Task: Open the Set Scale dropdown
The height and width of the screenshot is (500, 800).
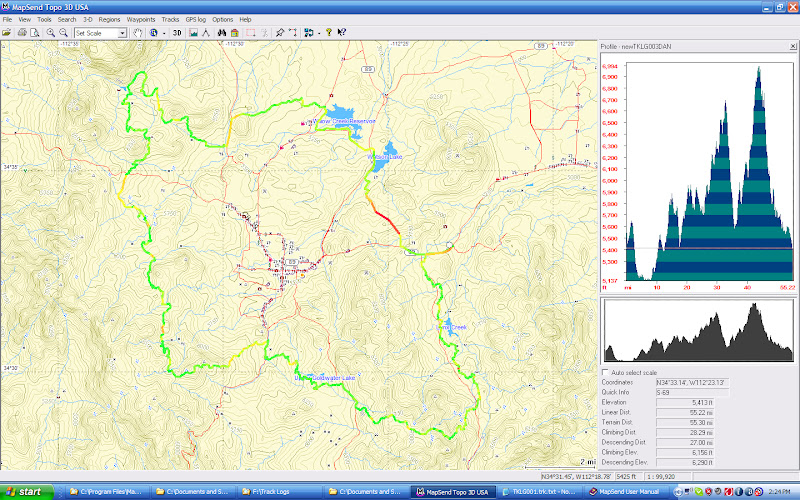Action: point(122,33)
